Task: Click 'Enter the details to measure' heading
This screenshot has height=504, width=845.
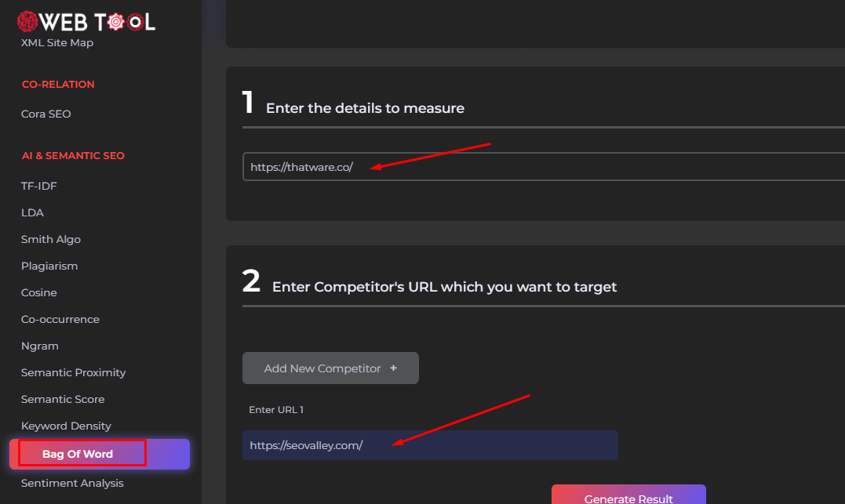Action: coord(365,108)
